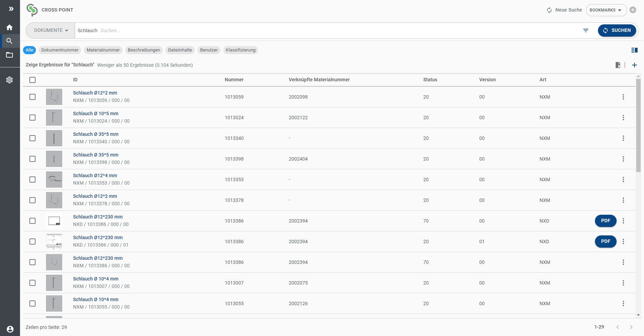Go to next results page
The image size is (644, 336).
tap(631, 327)
